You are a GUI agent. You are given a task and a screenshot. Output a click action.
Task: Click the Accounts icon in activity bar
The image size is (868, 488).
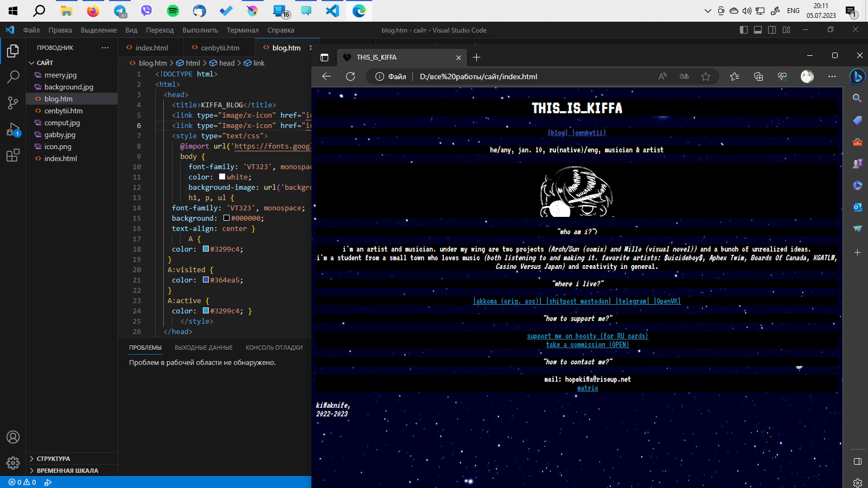(13, 437)
